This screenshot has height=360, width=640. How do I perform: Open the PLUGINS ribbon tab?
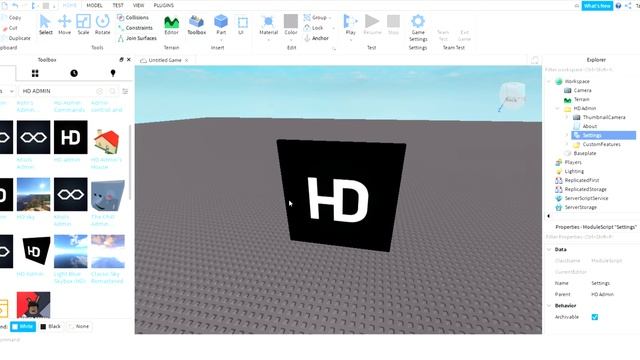pos(163,5)
